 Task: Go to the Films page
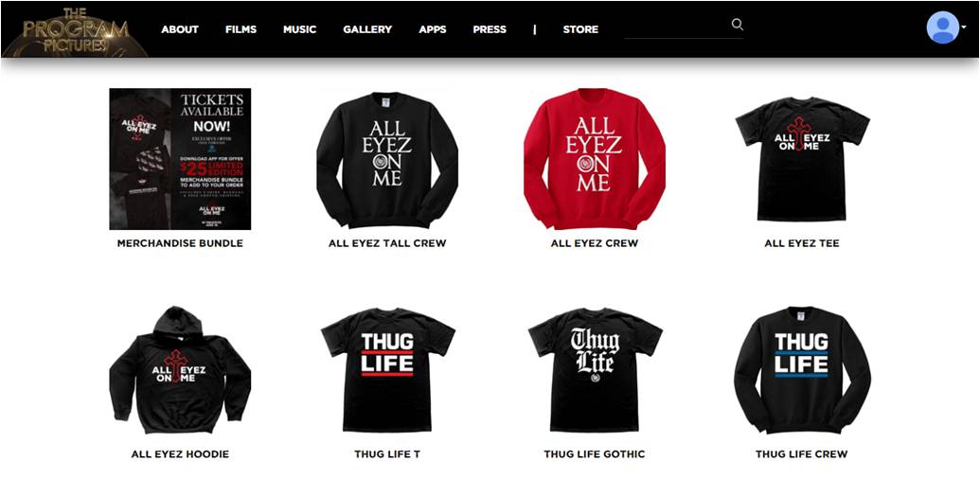click(x=241, y=29)
